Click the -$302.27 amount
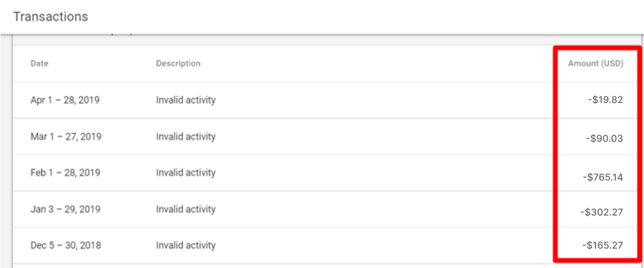Image resolution: width=644 pixels, height=268 pixels. click(601, 212)
